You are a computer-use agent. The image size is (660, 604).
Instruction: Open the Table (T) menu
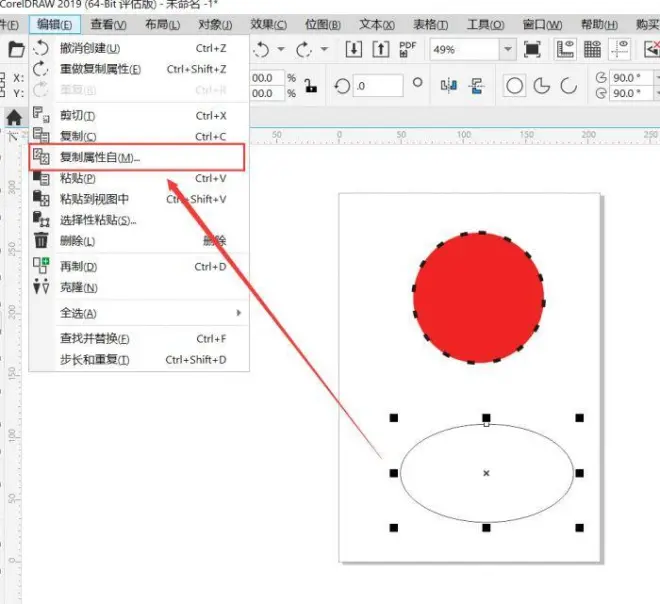coord(431,25)
